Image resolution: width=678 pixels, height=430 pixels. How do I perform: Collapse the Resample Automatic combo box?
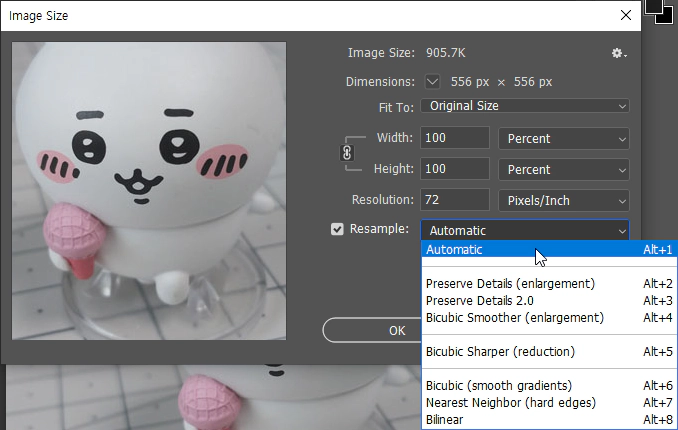[x=525, y=231]
